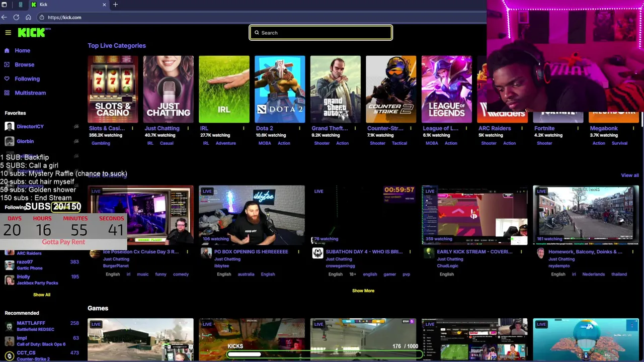Open Homework, Balcony, Doinks stream thumbnail
644x362 pixels.
[586, 215]
